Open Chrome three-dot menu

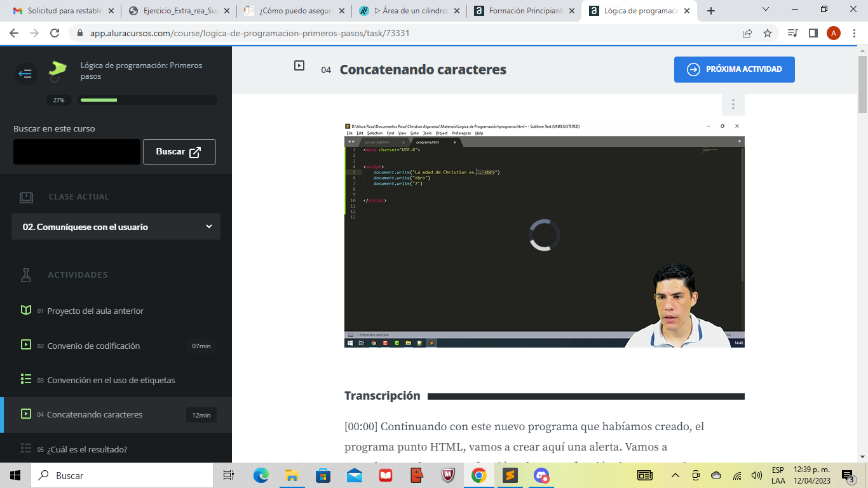pos(854,33)
